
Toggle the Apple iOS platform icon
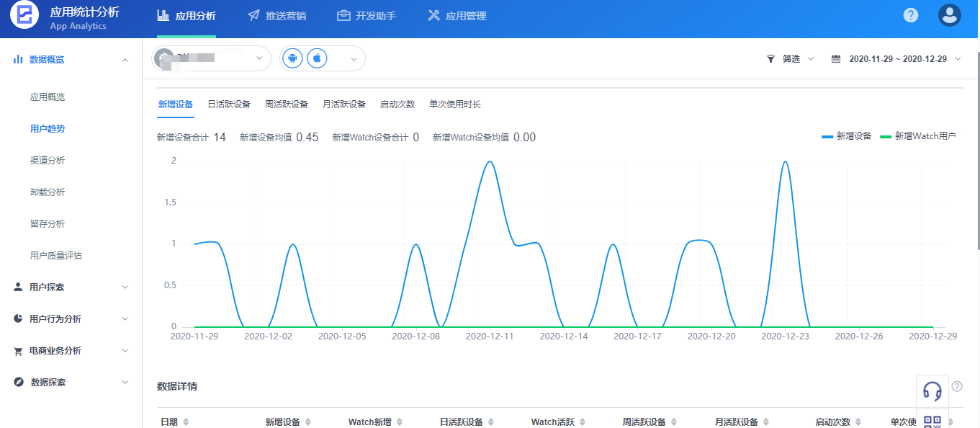317,58
